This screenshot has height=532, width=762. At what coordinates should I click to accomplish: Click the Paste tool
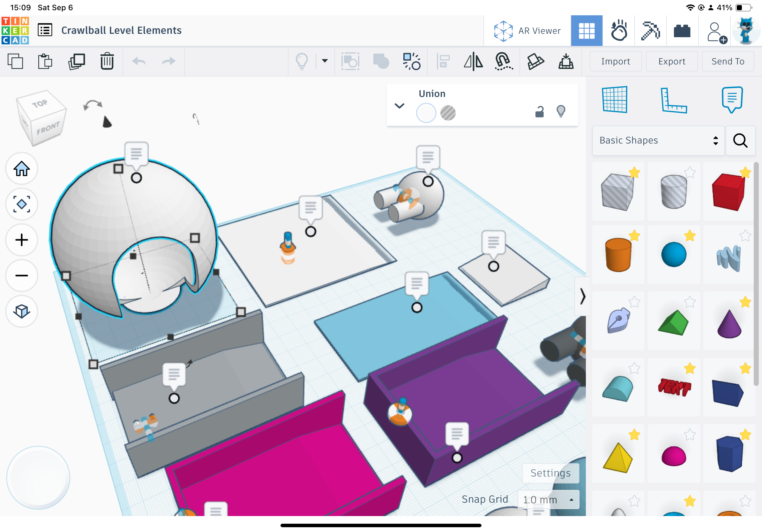pyautogui.click(x=45, y=61)
